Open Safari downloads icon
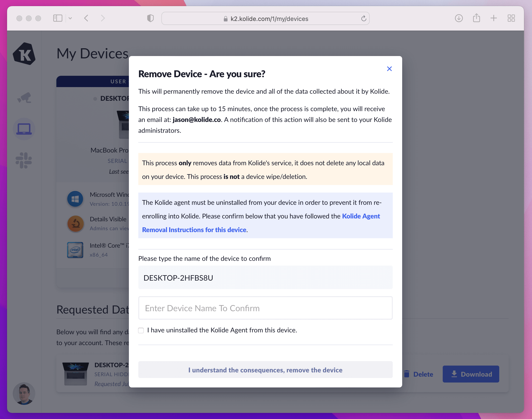This screenshot has width=532, height=419. click(458, 18)
